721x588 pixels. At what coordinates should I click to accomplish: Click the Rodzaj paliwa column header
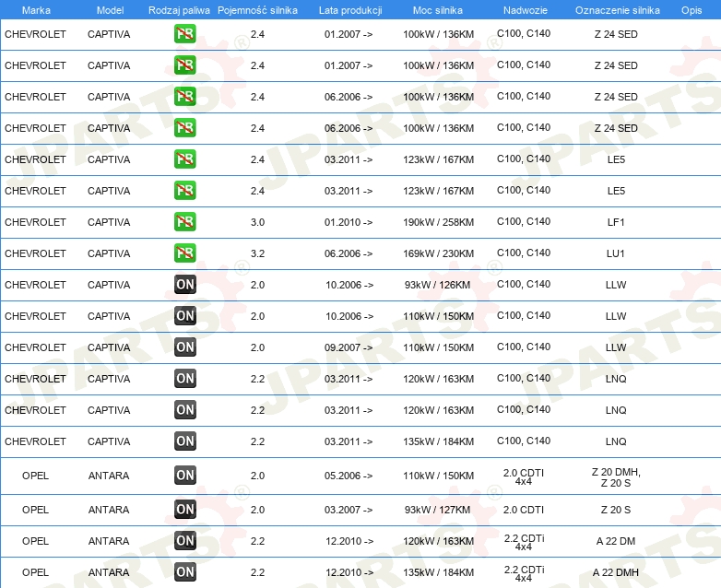coord(179,10)
